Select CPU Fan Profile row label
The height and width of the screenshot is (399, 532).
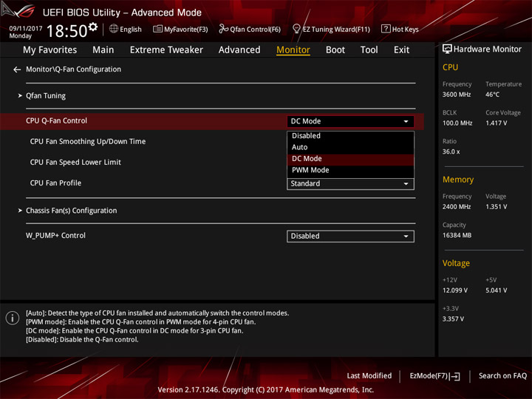[x=55, y=183]
